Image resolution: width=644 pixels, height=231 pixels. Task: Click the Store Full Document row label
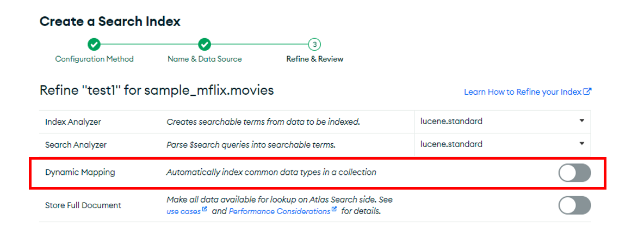pos(83,205)
